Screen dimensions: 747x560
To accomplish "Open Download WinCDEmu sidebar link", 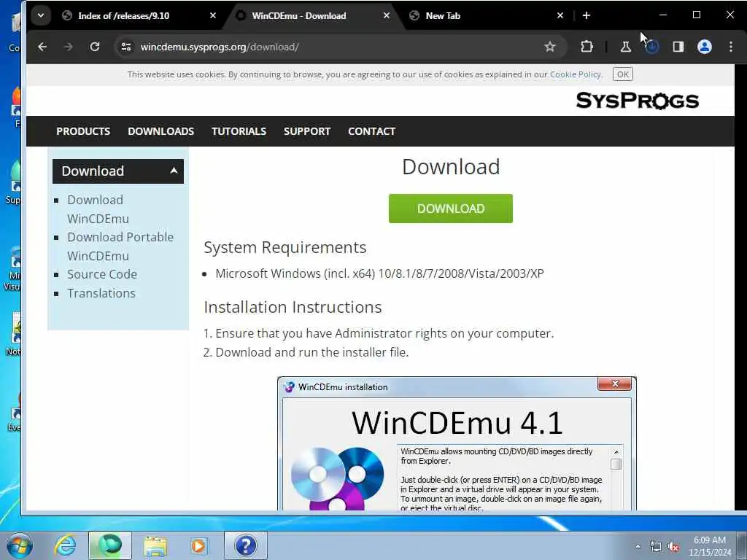I will point(98,209).
